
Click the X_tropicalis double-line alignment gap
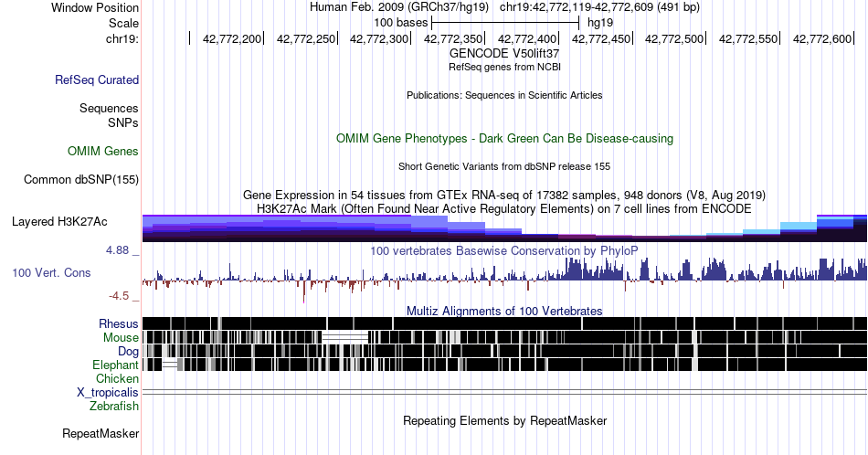[x=504, y=392]
